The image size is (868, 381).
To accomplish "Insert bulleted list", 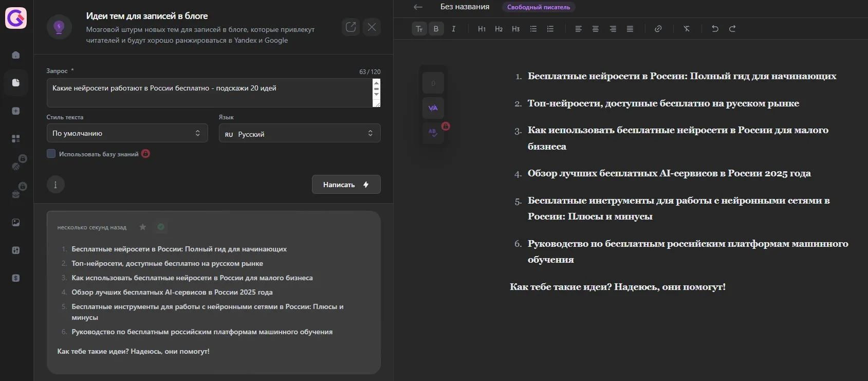I will coord(533,29).
